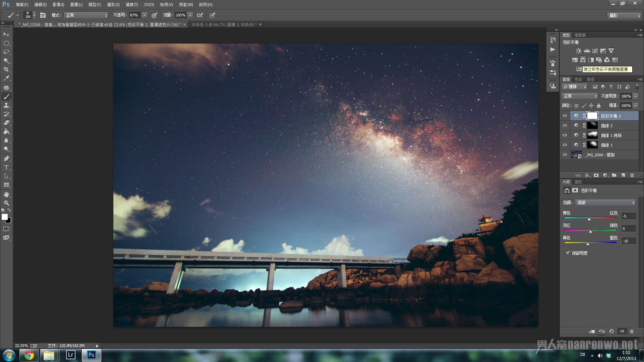The height and width of the screenshot is (362, 644).
Task: Open the 種類 layer filter dropdown
Action: tap(575, 86)
